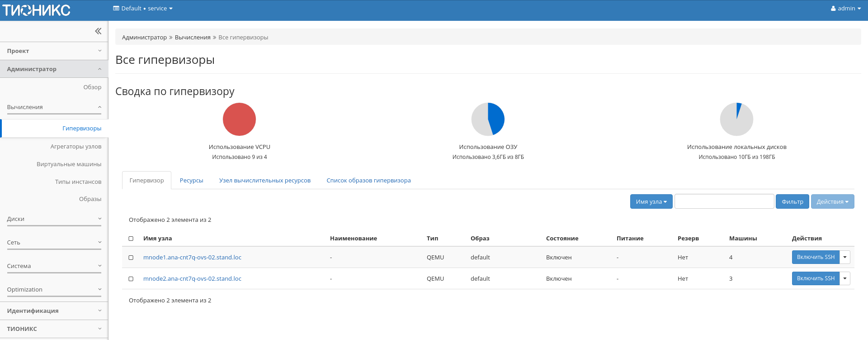Expand the Проект sidebar section
The height and width of the screenshot is (340, 868).
pyautogui.click(x=54, y=51)
